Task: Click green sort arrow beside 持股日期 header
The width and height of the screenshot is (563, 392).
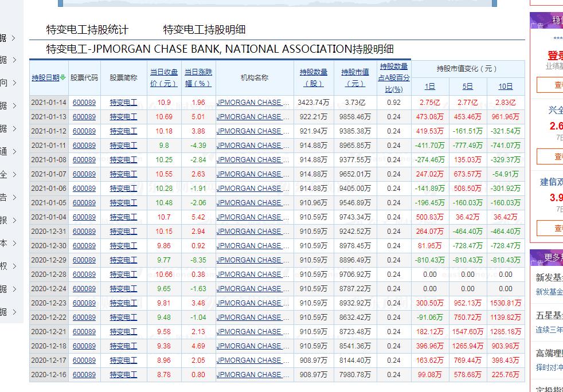Action: (63, 77)
